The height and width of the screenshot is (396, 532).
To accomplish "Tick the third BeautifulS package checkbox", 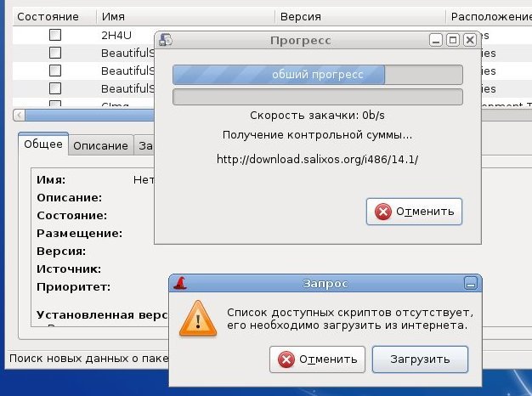I will click(x=55, y=88).
